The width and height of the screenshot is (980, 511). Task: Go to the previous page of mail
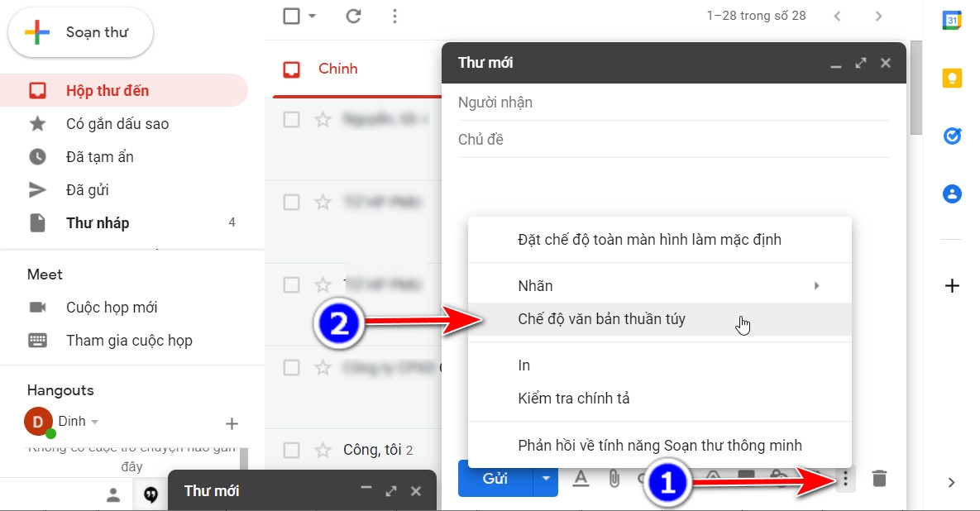[x=837, y=17]
